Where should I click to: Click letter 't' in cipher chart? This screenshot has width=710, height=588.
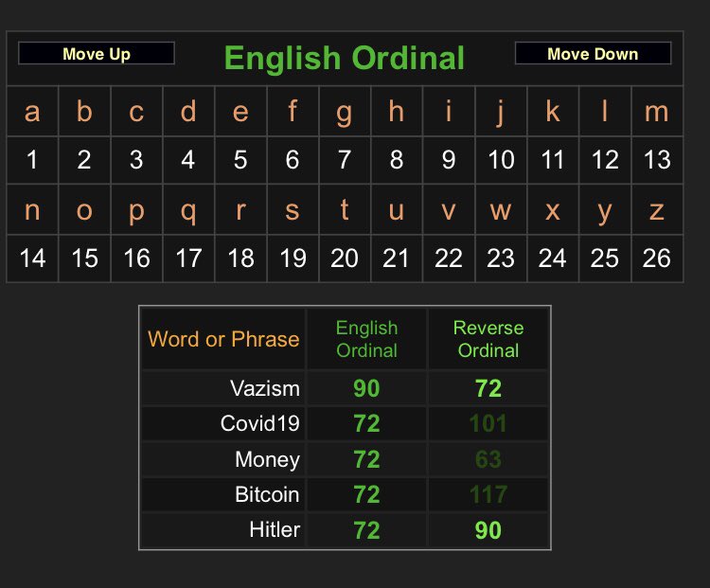pyautogui.click(x=345, y=210)
